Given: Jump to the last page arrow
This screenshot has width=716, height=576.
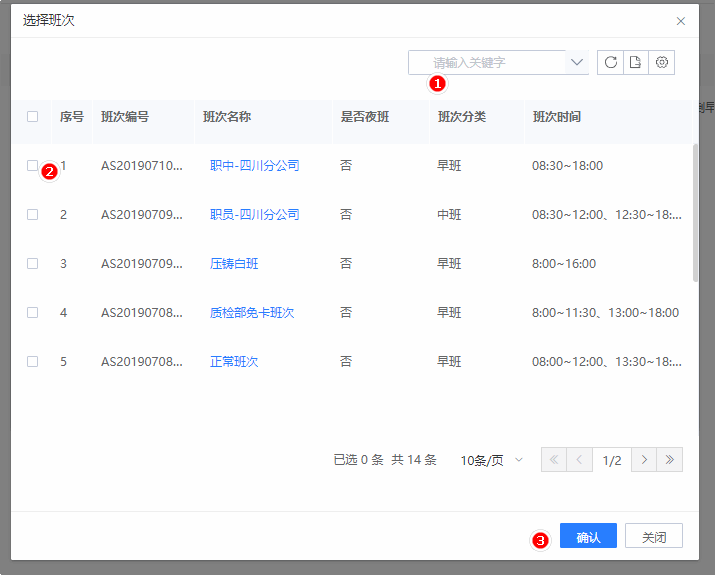Looking at the screenshot, I should 670,460.
